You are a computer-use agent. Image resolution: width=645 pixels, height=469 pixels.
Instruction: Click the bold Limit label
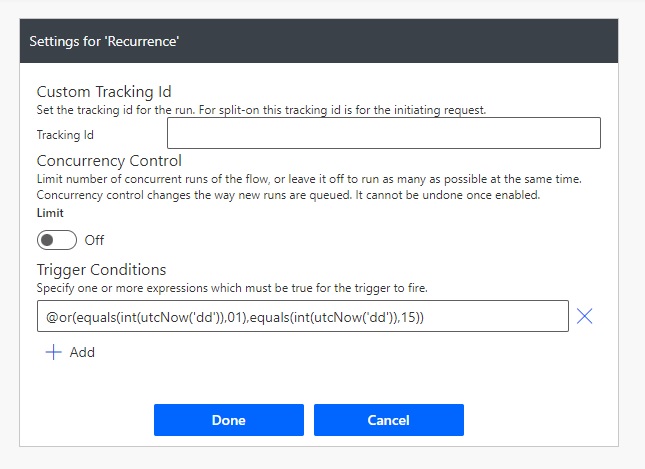[x=50, y=213]
